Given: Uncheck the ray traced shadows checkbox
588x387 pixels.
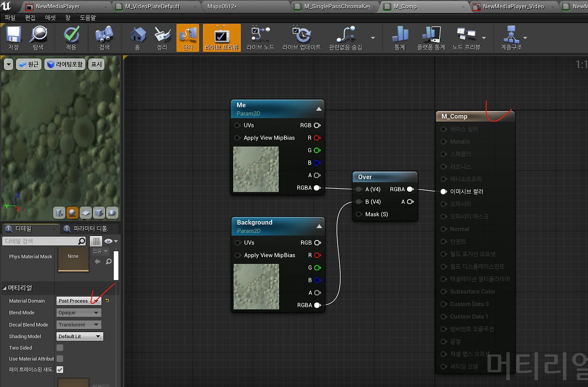Looking at the screenshot, I should pyautogui.click(x=60, y=370).
